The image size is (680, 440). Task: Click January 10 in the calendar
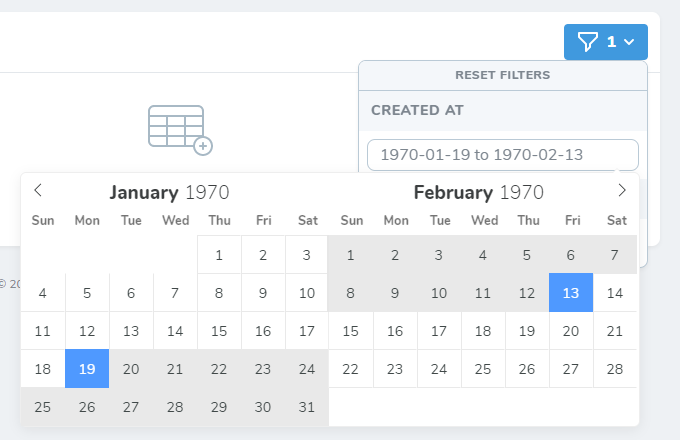(307, 293)
